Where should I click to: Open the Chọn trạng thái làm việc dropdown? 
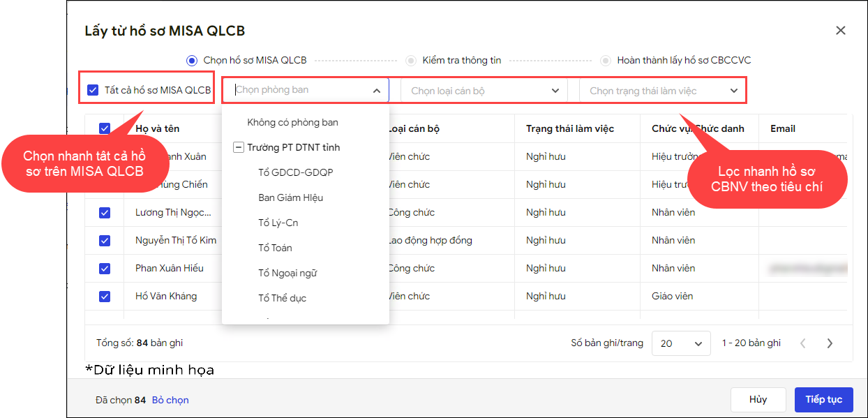tap(663, 91)
